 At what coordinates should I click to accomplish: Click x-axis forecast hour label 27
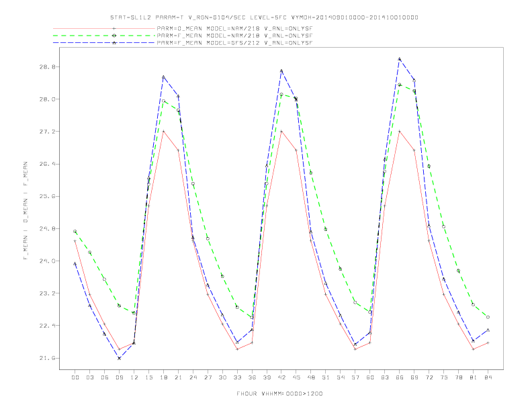208,377
